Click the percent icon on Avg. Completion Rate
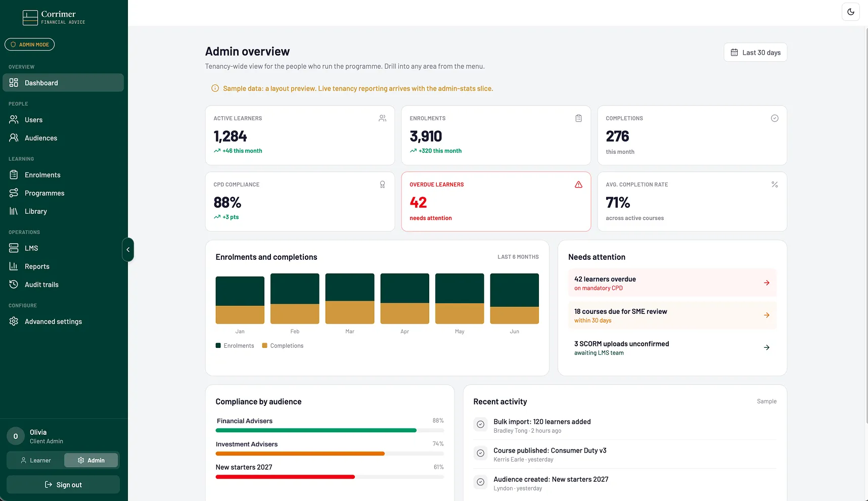The height and width of the screenshot is (501, 868). pos(774,185)
